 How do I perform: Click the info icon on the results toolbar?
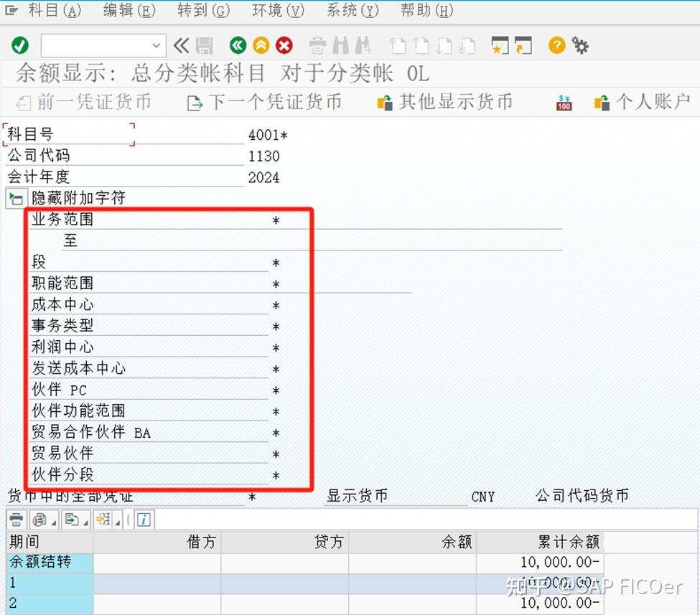pyautogui.click(x=144, y=519)
